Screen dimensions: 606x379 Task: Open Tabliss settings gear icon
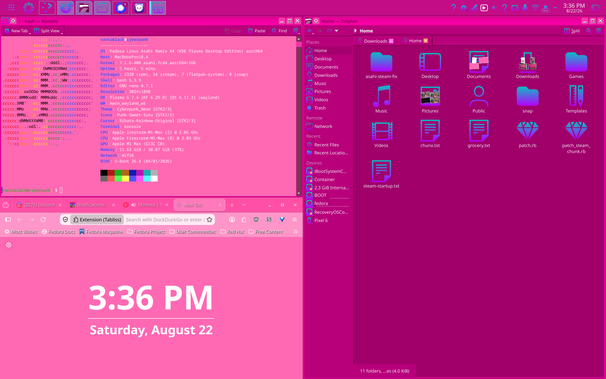point(9,245)
